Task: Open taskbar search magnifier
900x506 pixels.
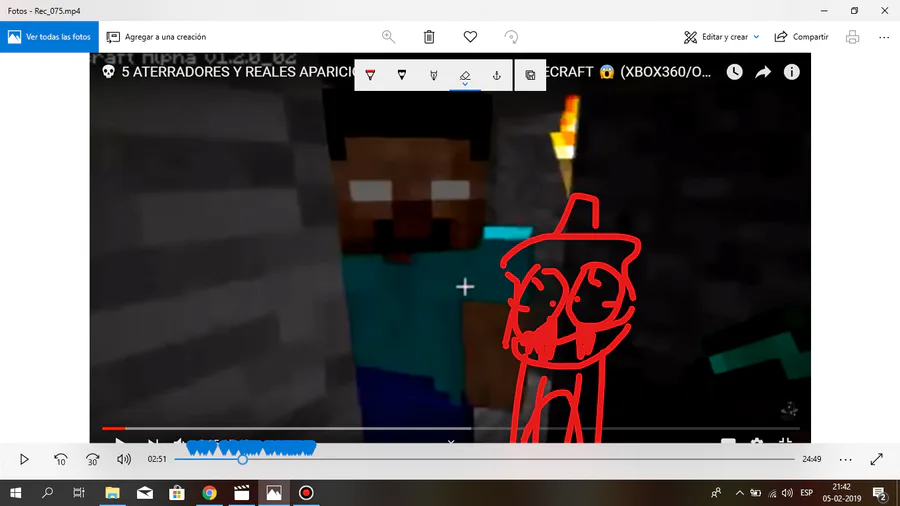Action: pyautogui.click(x=48, y=493)
